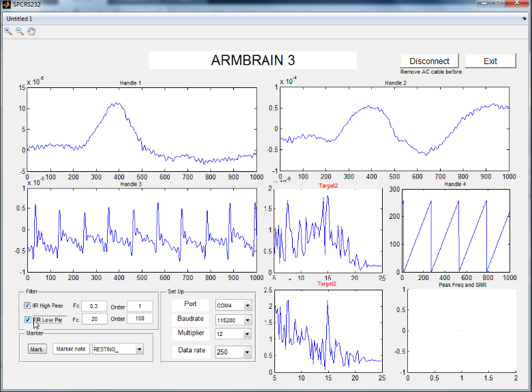Activate the Pan hand tool

[x=31, y=32]
